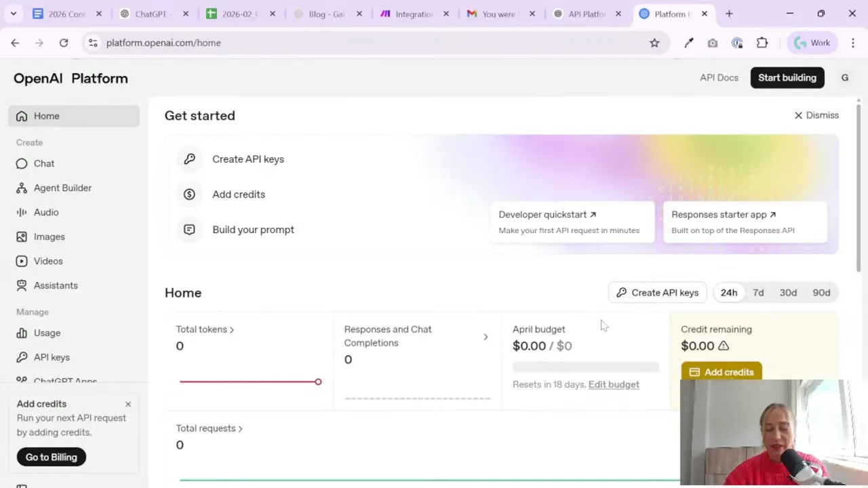Viewport: 868px width, 488px height.
Task: Click Create API keys button near Home
Action: [658, 293]
